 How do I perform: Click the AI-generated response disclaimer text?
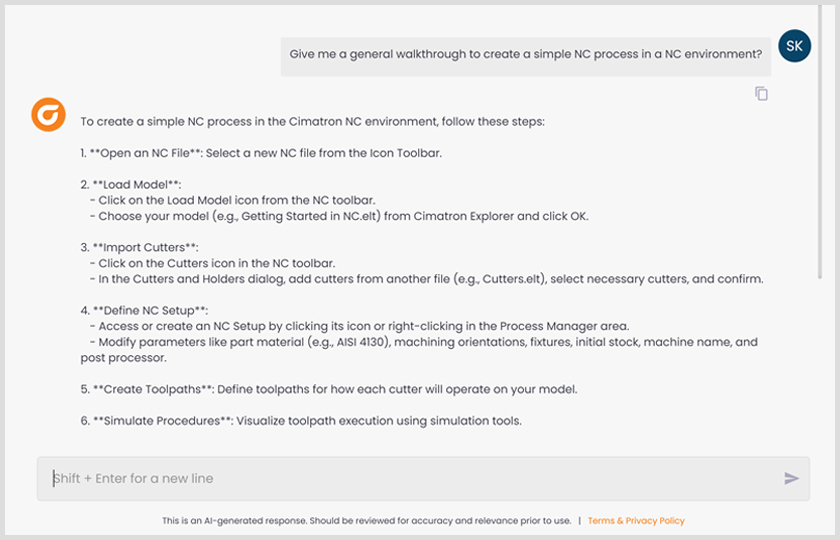click(x=366, y=521)
